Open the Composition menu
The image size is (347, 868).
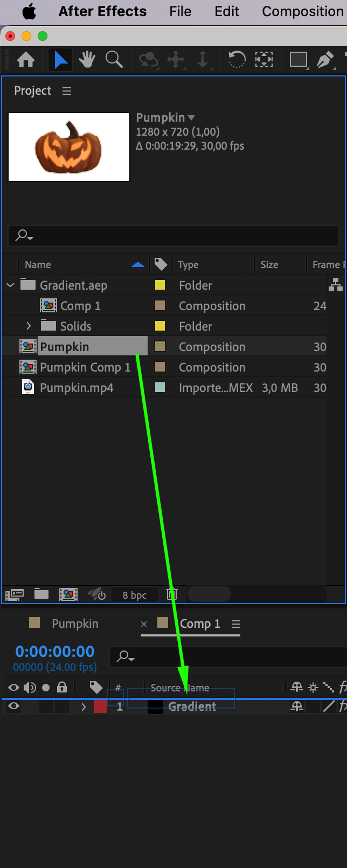pyautogui.click(x=302, y=11)
